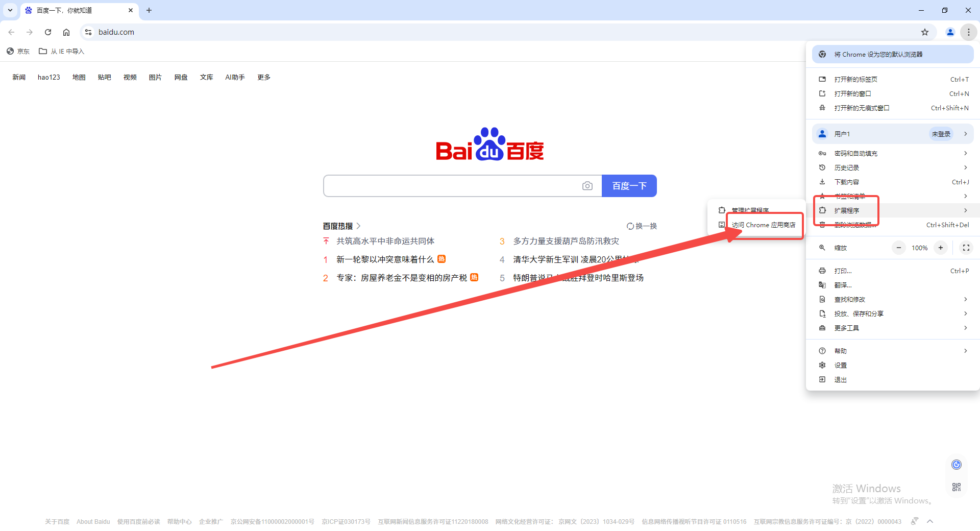This screenshot has height=531, width=980.
Task: Open the 地图 navigation link
Action: click(x=79, y=77)
